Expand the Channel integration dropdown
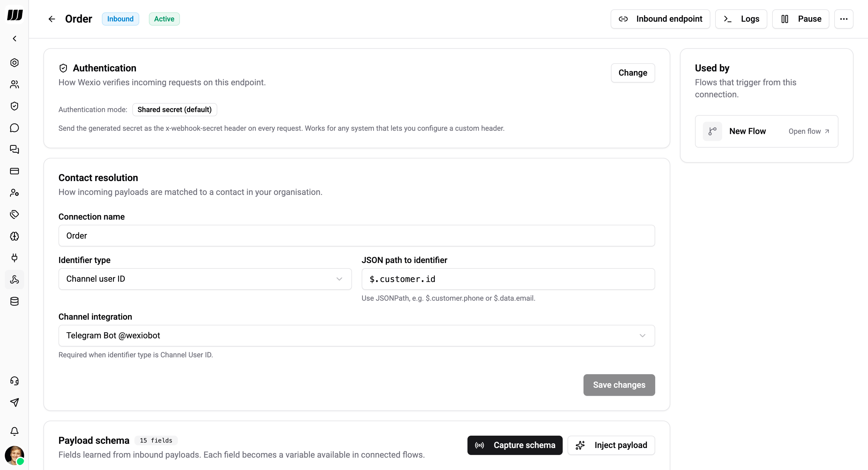This screenshot has width=868, height=470. tap(357, 336)
